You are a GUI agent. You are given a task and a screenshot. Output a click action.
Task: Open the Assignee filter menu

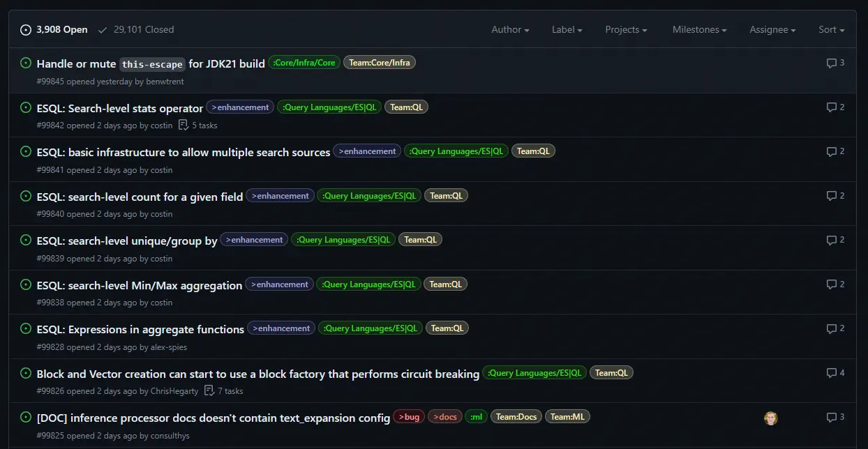click(x=772, y=29)
